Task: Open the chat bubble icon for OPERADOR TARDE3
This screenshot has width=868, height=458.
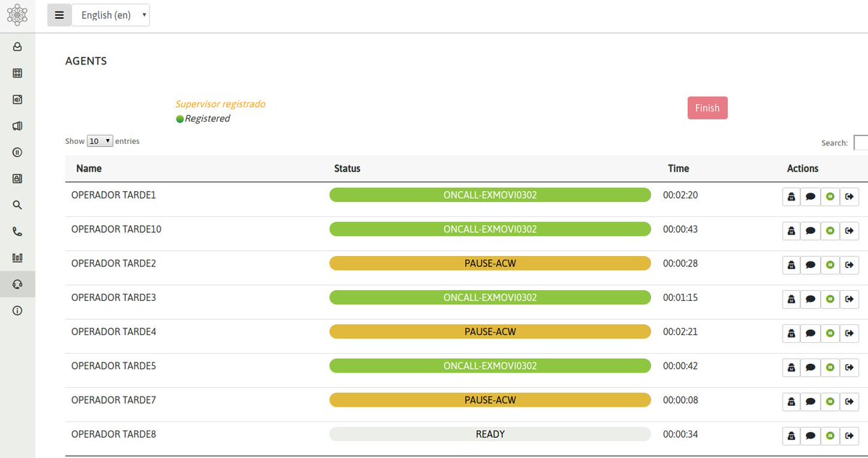Action: pyautogui.click(x=811, y=299)
